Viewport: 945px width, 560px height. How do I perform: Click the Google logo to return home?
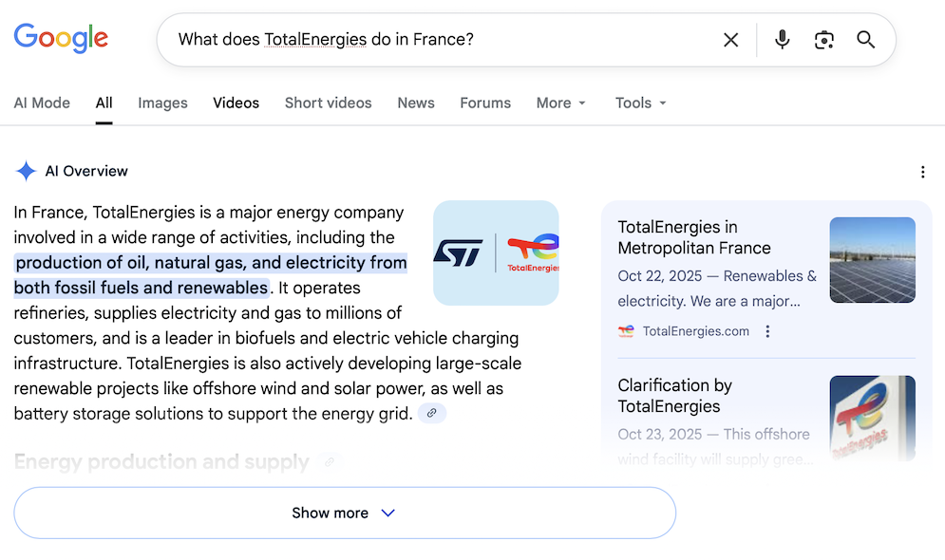(x=60, y=38)
